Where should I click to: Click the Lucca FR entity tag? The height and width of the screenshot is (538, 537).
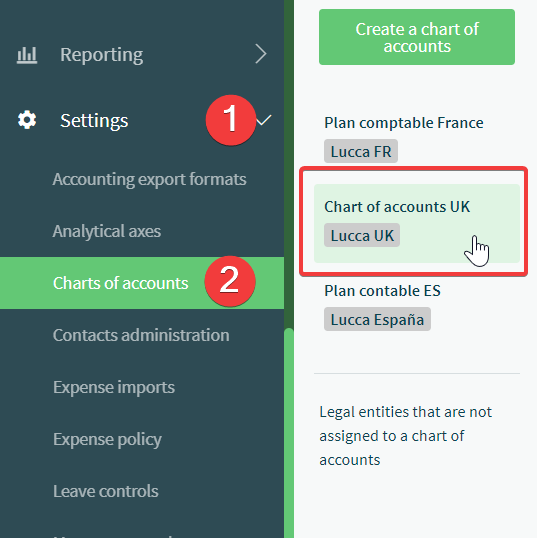(361, 151)
